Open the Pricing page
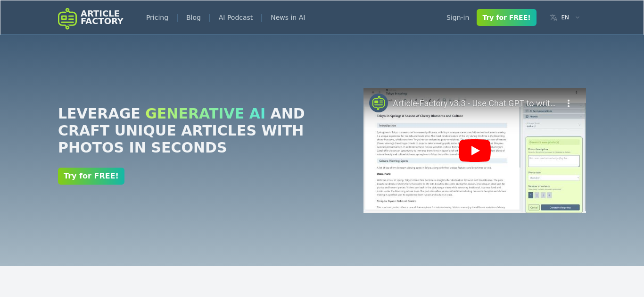The height and width of the screenshot is (297, 644). [157, 17]
